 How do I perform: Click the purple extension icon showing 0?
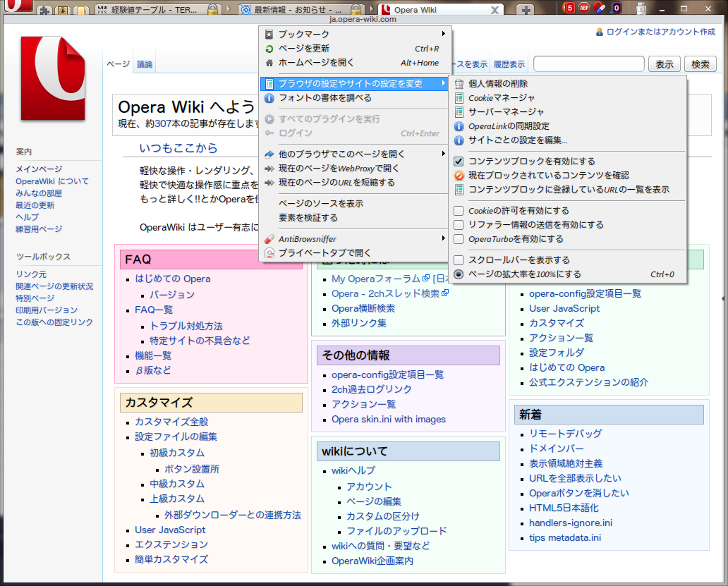[x=616, y=8]
